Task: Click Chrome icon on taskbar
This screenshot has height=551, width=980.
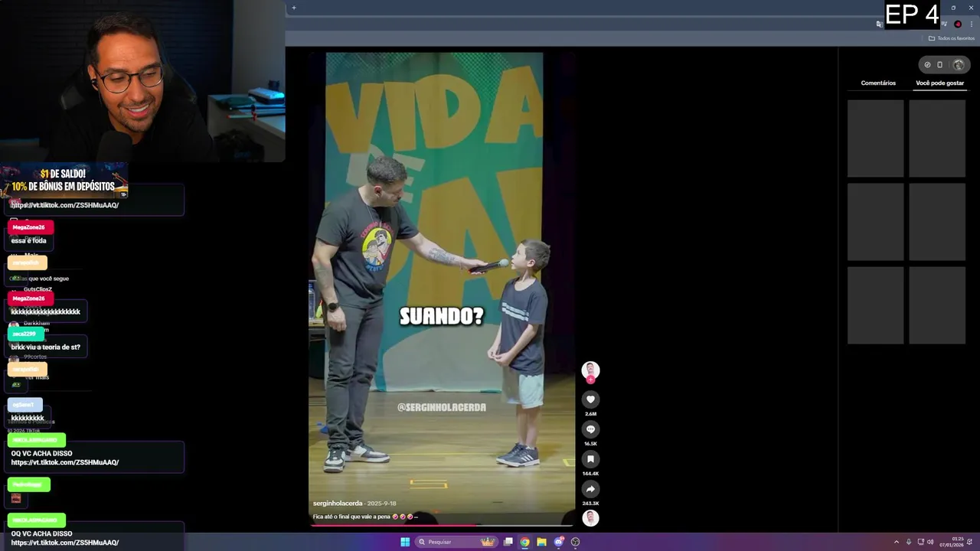Action: (524, 542)
